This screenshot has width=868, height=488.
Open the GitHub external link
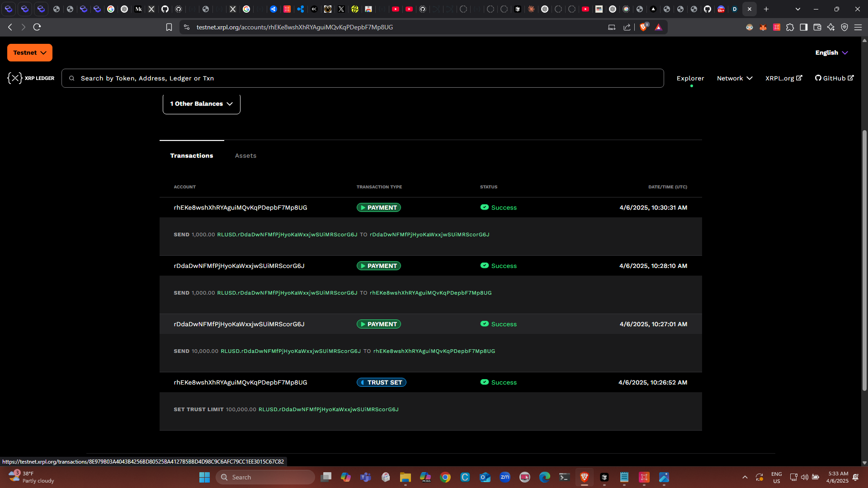tap(834, 78)
